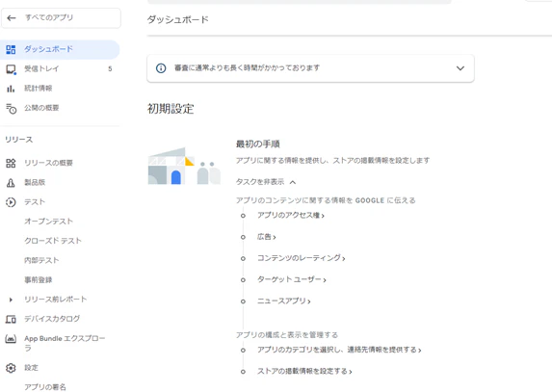This screenshot has height=392, width=552.
Task: Click the inbox count badge 5
Action: pos(110,69)
